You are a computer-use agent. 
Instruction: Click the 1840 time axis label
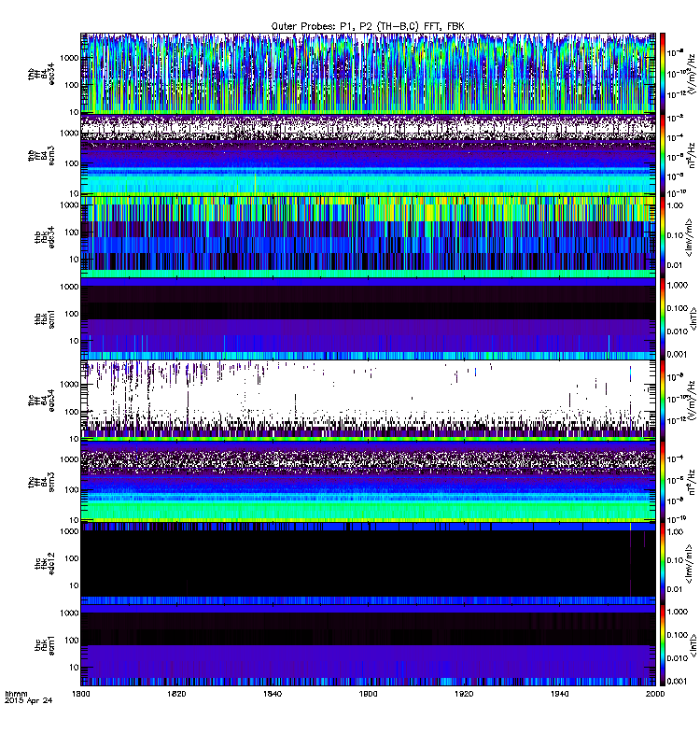[x=273, y=694]
